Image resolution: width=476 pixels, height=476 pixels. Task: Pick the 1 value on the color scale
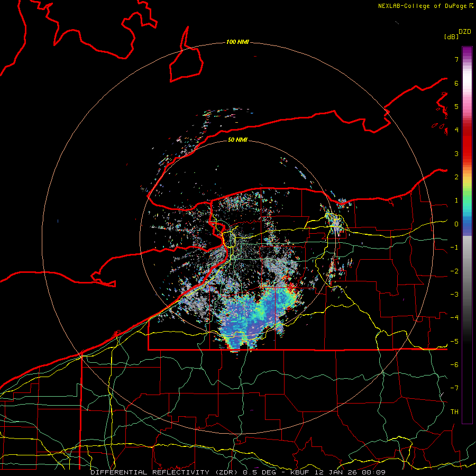[x=456, y=200]
